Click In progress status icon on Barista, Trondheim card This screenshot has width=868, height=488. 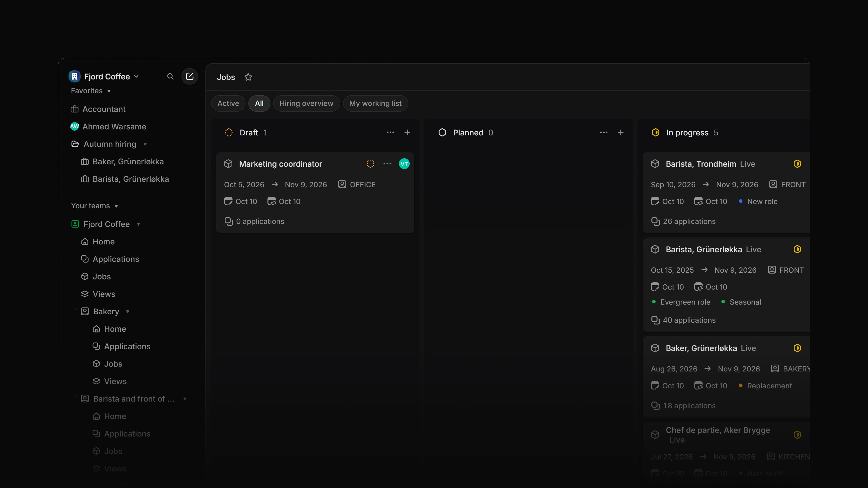pos(797,164)
